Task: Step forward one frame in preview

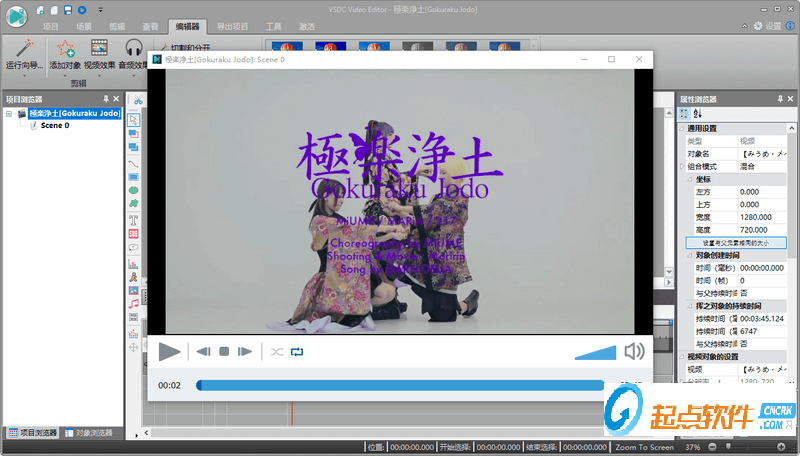Action: pyautogui.click(x=245, y=351)
